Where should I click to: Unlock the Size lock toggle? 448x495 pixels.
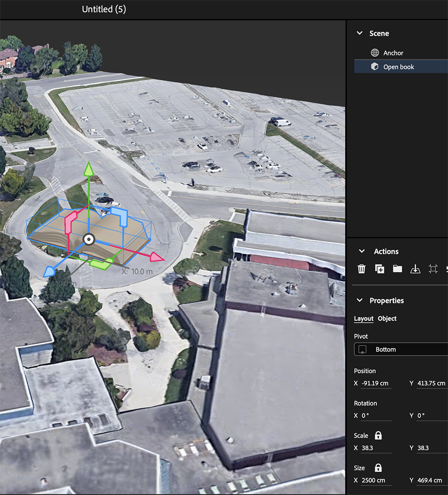point(378,467)
